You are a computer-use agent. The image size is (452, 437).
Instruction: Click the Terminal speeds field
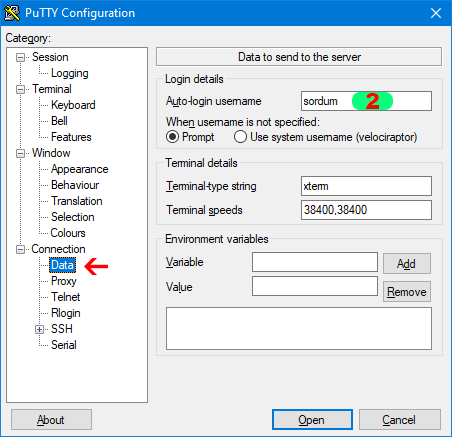pos(366,210)
